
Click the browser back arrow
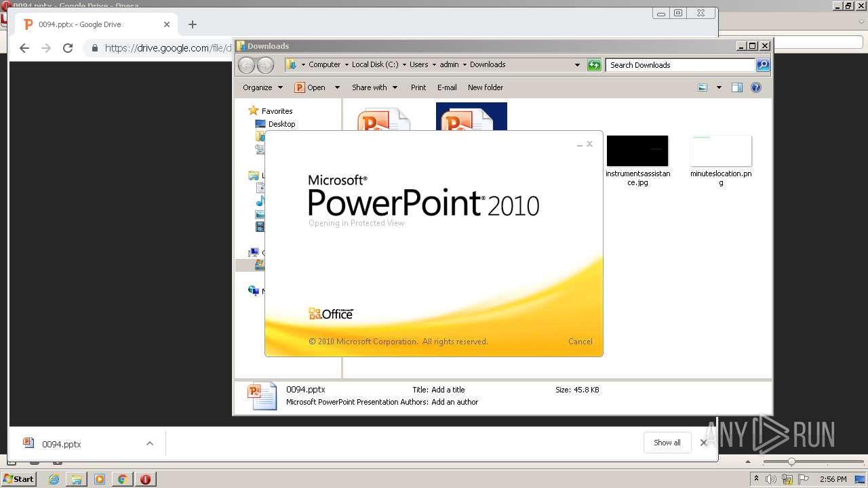point(24,48)
